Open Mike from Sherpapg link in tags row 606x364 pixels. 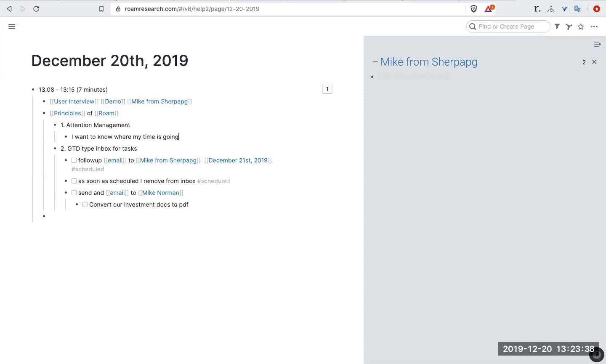[159, 101]
